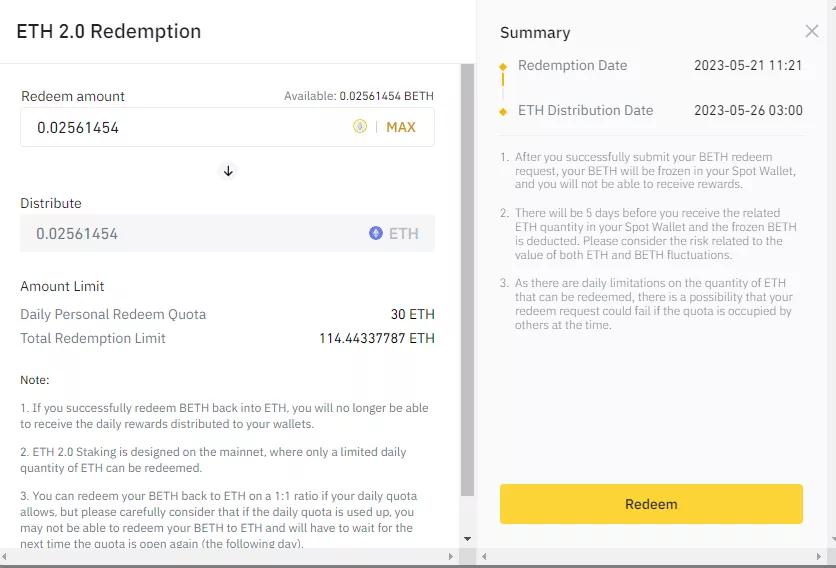Focus the Redeem amount input field
836x568 pixels.
click(x=180, y=127)
